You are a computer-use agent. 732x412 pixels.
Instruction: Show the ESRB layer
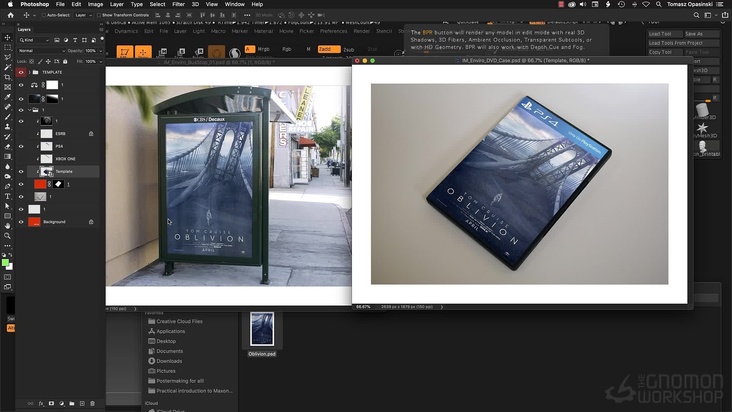(x=21, y=133)
